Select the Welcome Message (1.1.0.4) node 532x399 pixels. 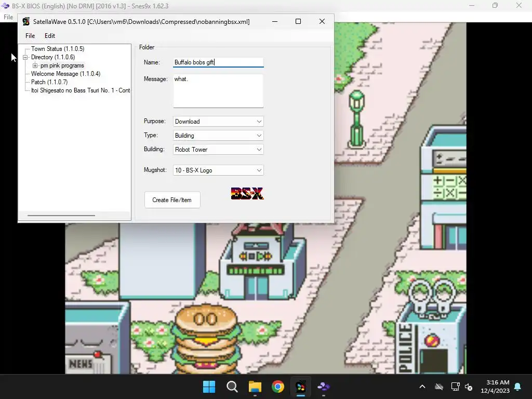pos(65,74)
